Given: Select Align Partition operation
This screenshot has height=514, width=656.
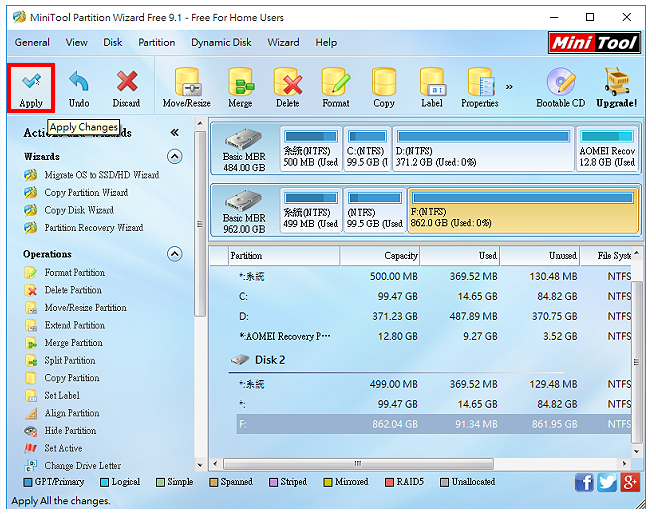Looking at the screenshot, I should 62,413.
